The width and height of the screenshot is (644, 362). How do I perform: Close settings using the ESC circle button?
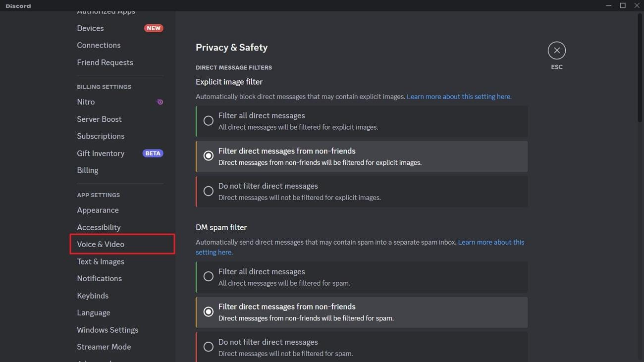tap(556, 50)
